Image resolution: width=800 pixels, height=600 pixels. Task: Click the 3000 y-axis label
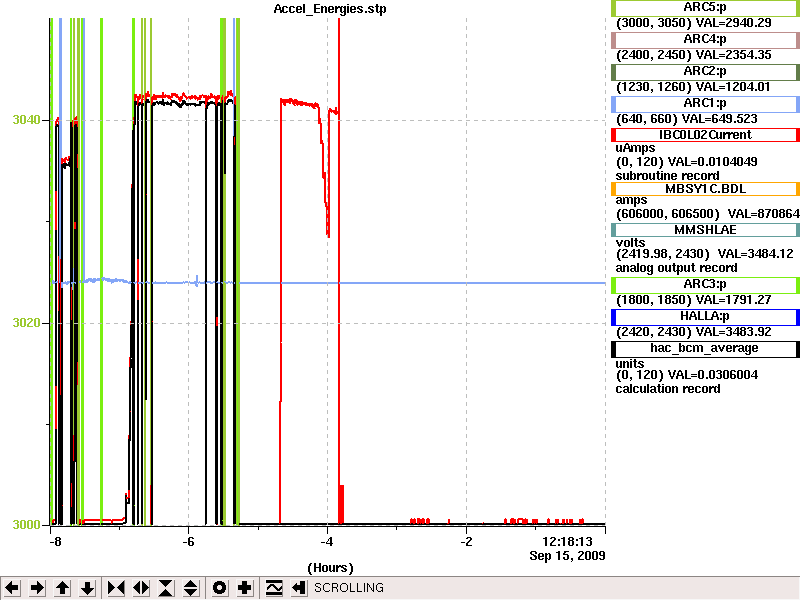pyautogui.click(x=27, y=524)
